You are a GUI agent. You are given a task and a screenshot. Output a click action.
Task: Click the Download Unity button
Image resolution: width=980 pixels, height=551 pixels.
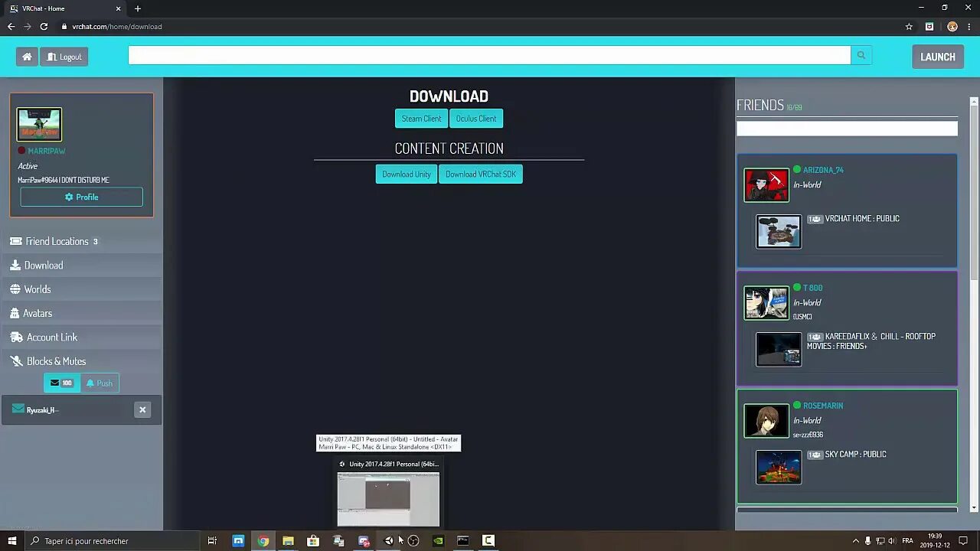pyautogui.click(x=407, y=174)
